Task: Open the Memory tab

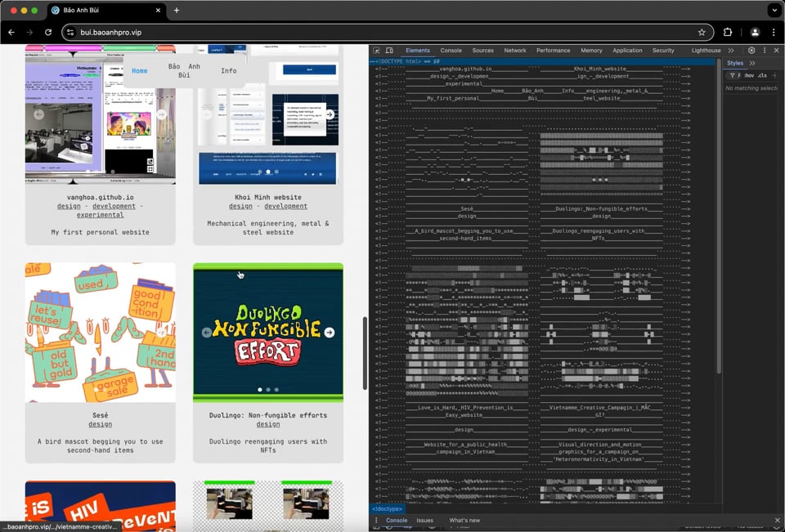Action: point(591,51)
